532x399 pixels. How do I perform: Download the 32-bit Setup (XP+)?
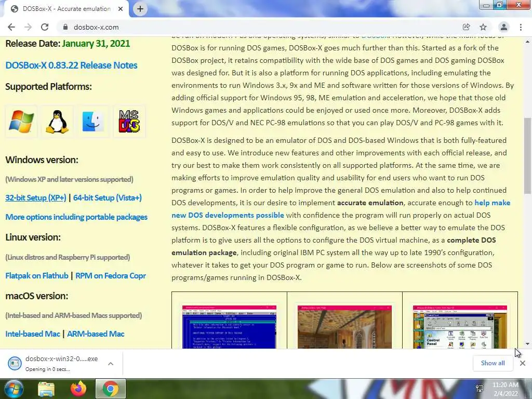tap(36, 198)
